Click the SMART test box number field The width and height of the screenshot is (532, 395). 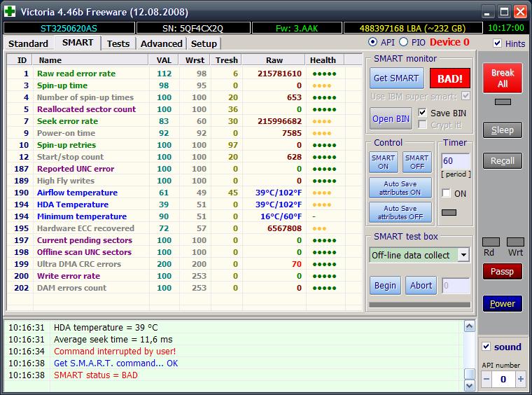pyautogui.click(x=456, y=285)
